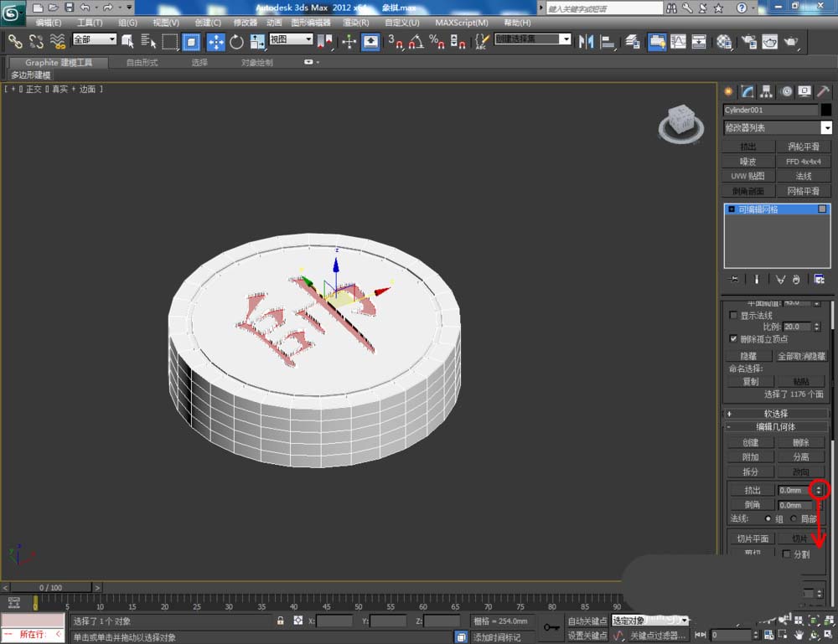Screen dimensions: 838x644
Task: Select the Move transform tool
Action: (215, 41)
